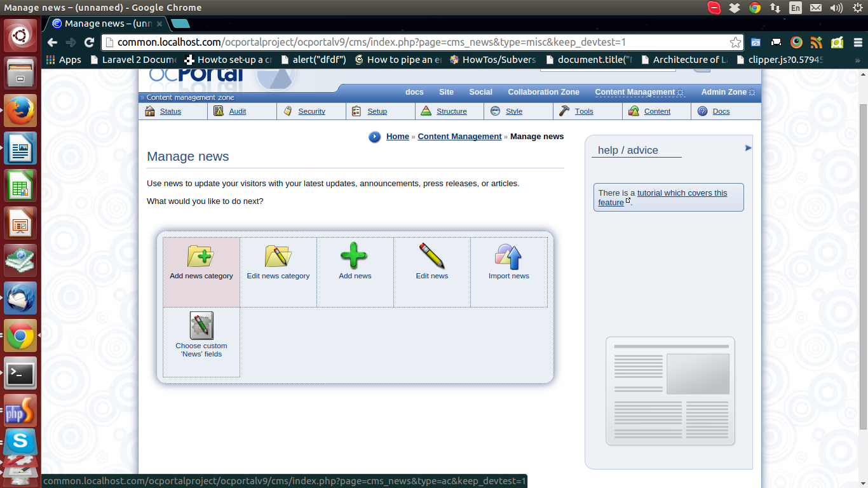Click the Edit news category pencil-folder icon
The image size is (868, 488).
[278, 256]
